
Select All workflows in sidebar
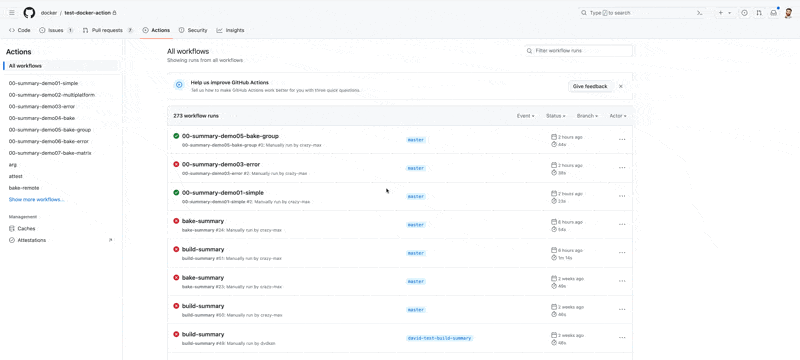tap(61, 66)
